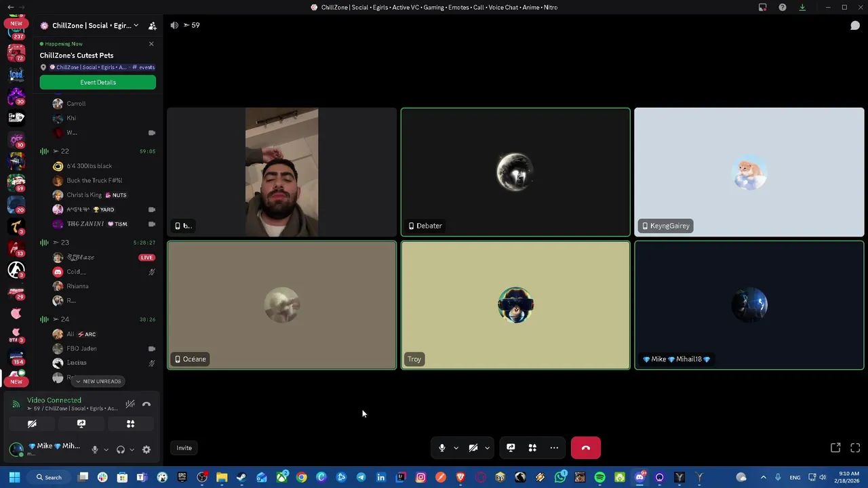
Task: Click the download update icon in title bar
Action: (802, 7)
